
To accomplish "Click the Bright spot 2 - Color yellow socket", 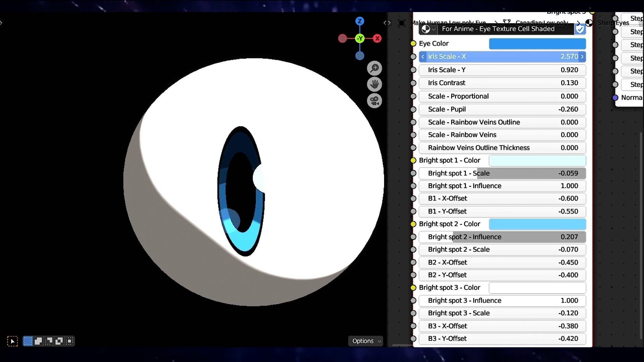I will tap(413, 224).
